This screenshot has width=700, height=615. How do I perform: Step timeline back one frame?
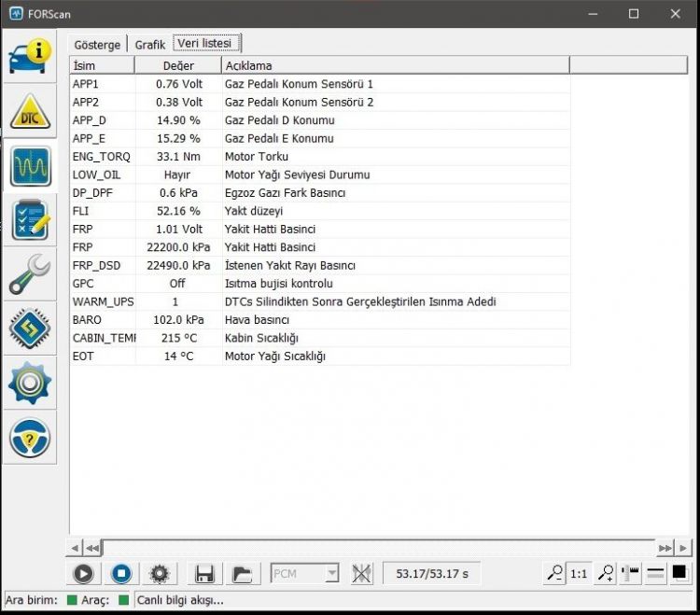(x=75, y=548)
